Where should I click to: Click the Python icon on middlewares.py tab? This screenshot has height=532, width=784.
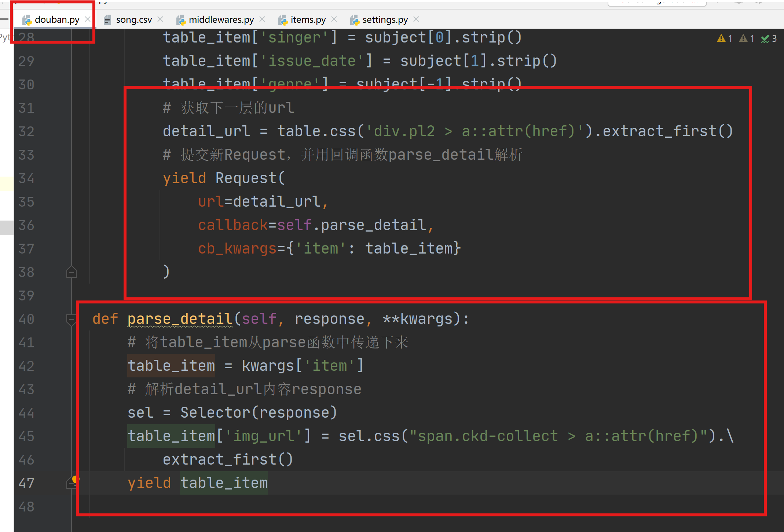coord(180,20)
